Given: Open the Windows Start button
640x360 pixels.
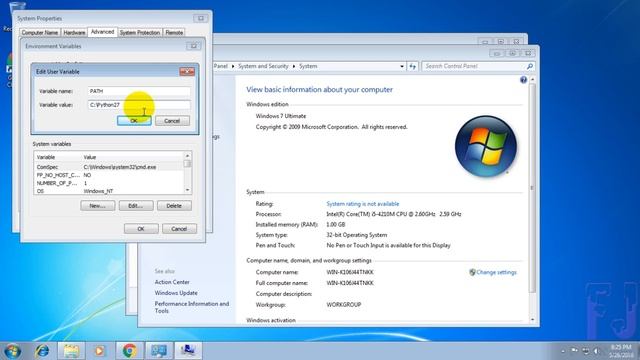Looking at the screenshot, I should [12, 351].
